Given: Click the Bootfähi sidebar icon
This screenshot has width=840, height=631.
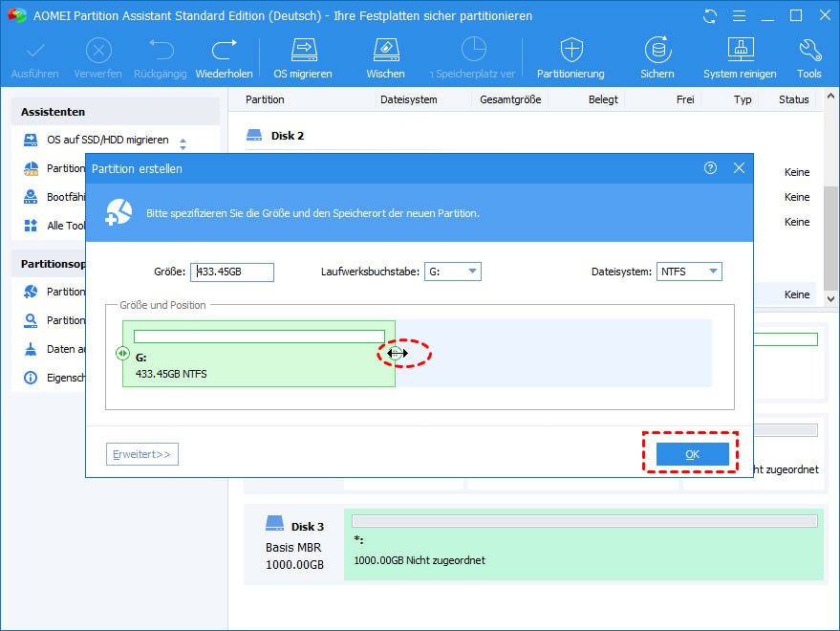Looking at the screenshot, I should tap(31, 197).
